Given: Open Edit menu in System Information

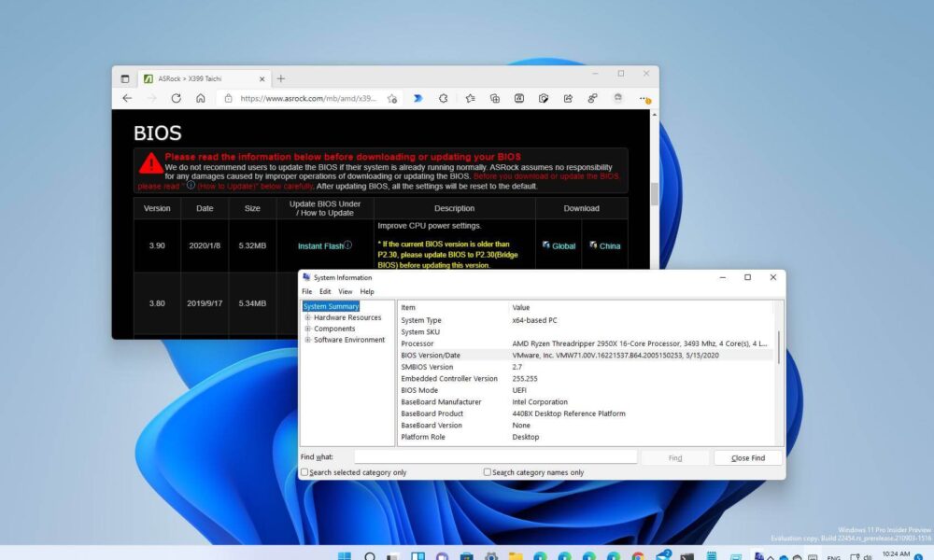Looking at the screenshot, I should (325, 291).
